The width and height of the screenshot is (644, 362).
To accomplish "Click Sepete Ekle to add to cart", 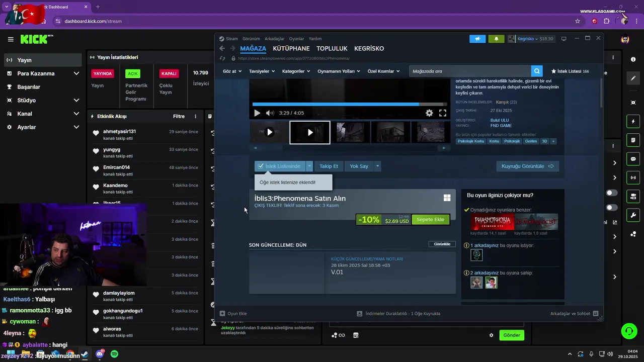I will click(430, 220).
